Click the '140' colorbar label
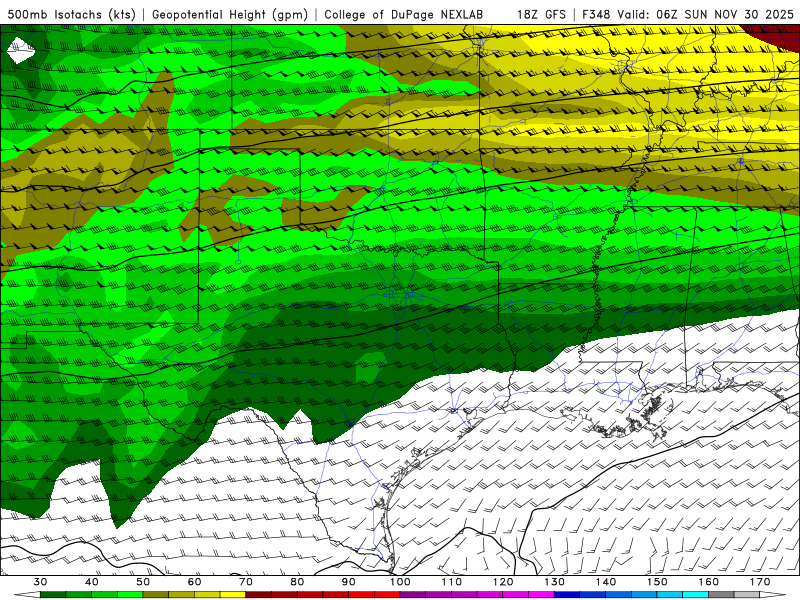The width and height of the screenshot is (800, 600). click(606, 582)
